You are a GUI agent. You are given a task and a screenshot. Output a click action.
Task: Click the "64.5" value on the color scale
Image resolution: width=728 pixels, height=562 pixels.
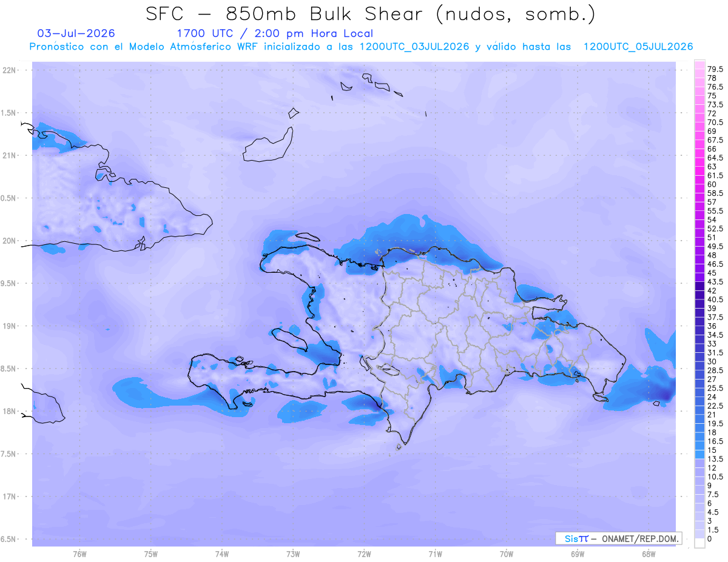(715, 158)
